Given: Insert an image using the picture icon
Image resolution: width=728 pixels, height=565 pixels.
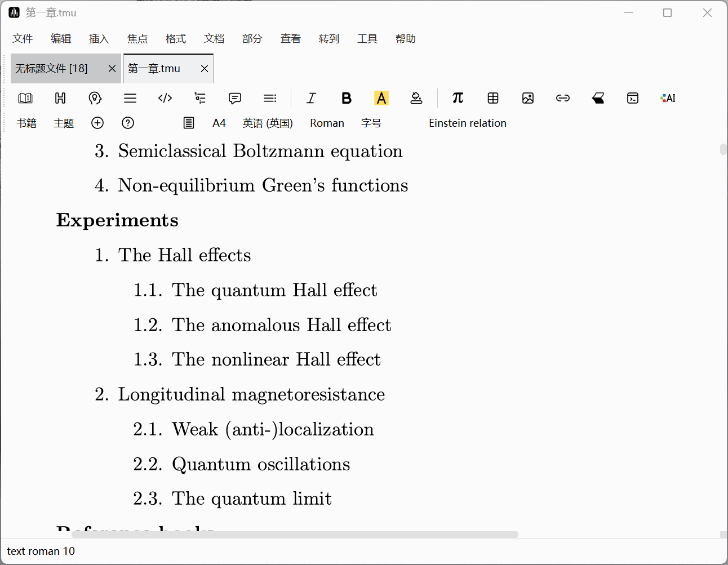Looking at the screenshot, I should click(528, 98).
